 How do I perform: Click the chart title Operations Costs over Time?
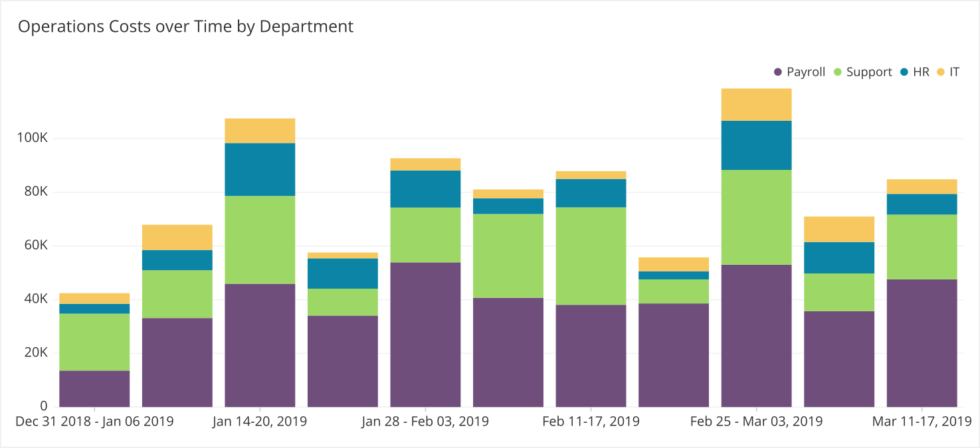coord(185,27)
